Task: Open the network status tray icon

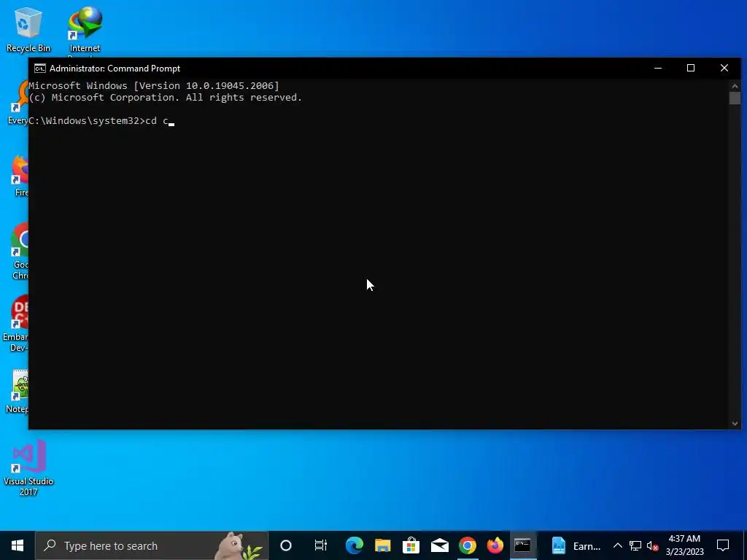Action: 635,545
